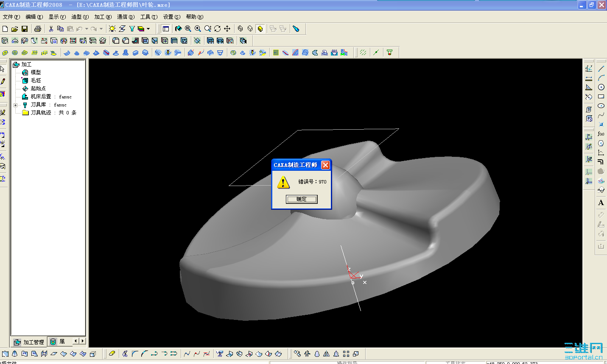The height and width of the screenshot is (364, 607).
Task: Select the arc drawing tool
Action: (601, 78)
